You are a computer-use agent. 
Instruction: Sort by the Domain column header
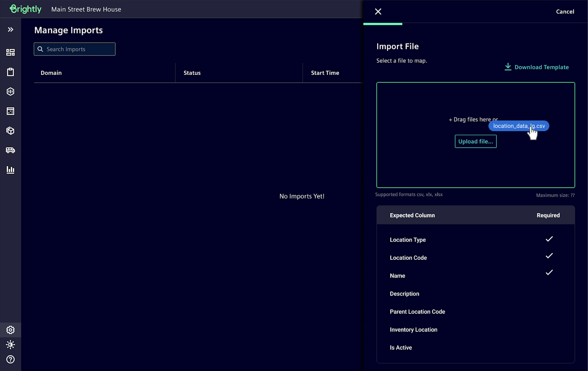51,73
